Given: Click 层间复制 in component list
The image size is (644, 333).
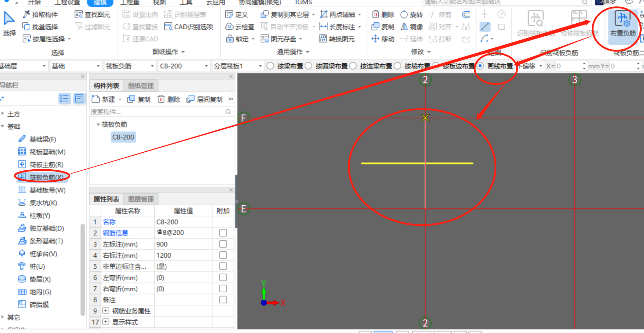Looking at the screenshot, I should click(x=205, y=99).
